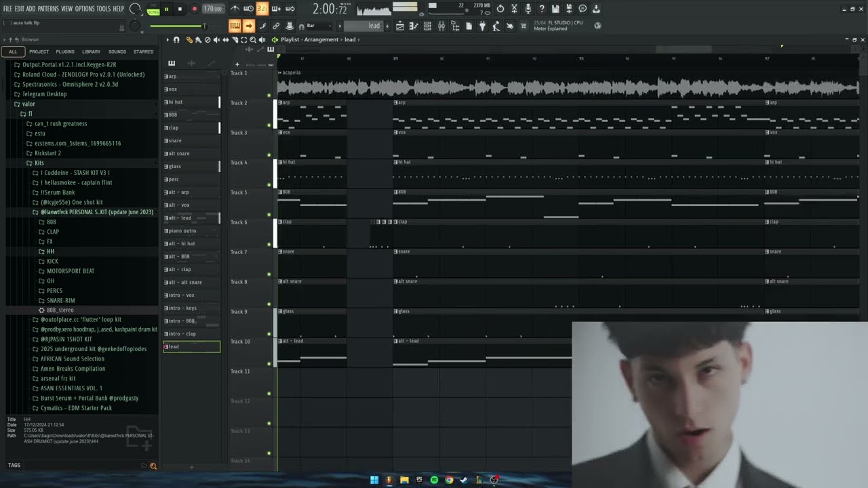Select the 808_stereo file in browser

point(60,310)
